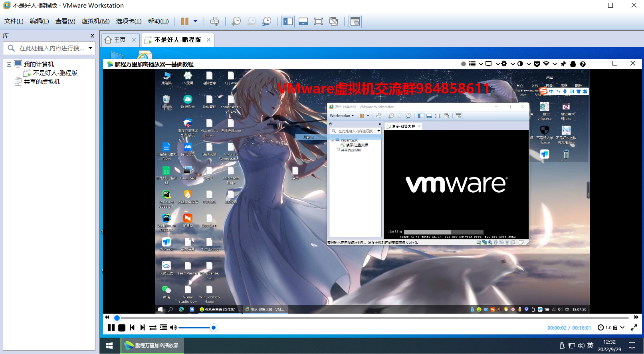Collapse the 我的计算机 tree node
This screenshot has height=354, width=644.
[9, 64]
